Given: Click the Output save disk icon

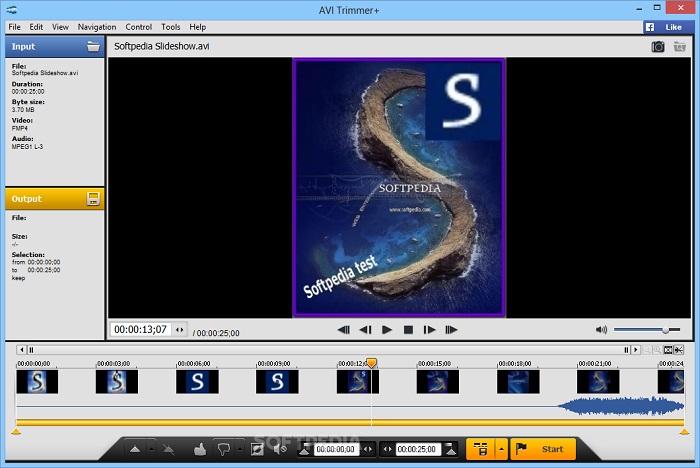Looking at the screenshot, I should [x=93, y=199].
